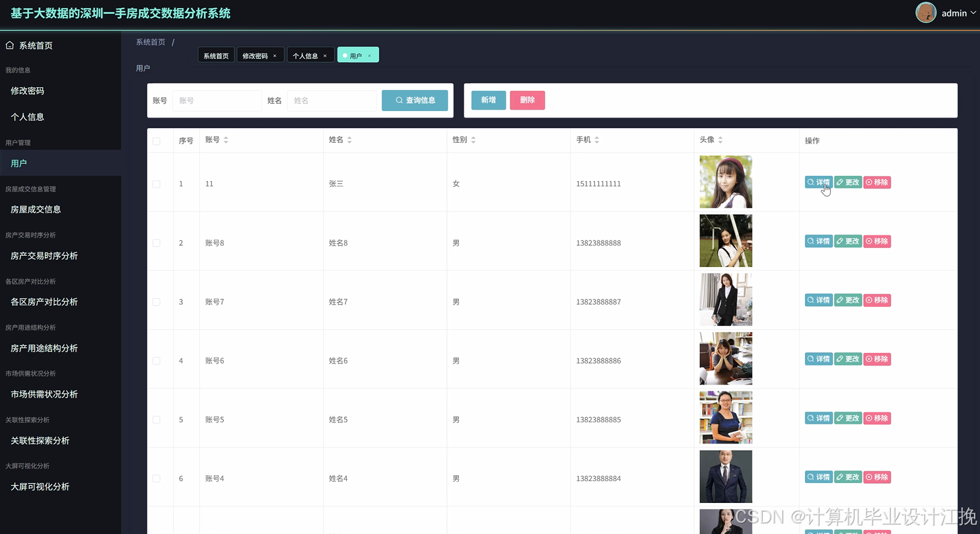View 详情 for 姓名8

pos(819,241)
